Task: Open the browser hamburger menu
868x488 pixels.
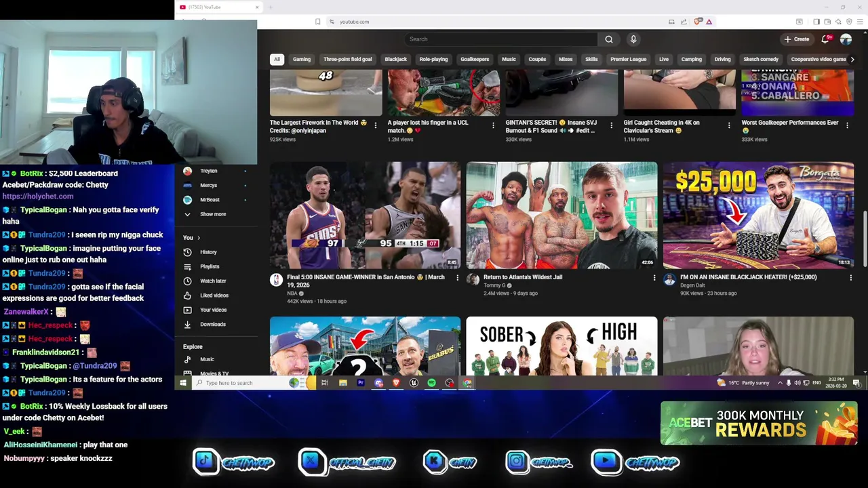Action: coord(860,22)
